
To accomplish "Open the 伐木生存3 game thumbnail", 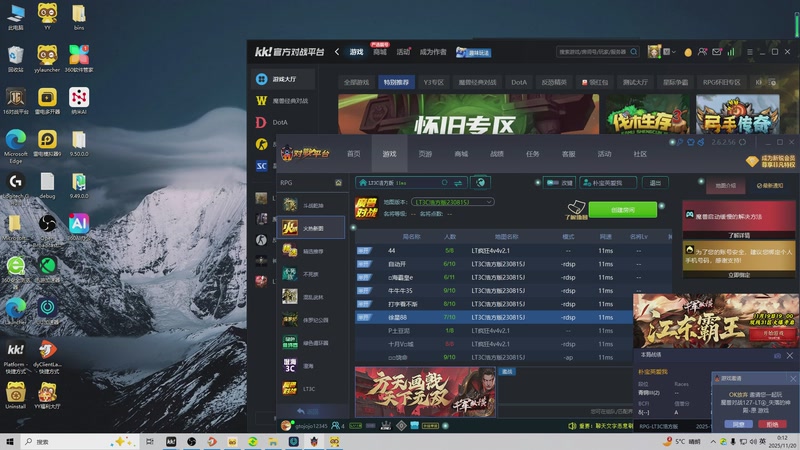I will click(647, 114).
